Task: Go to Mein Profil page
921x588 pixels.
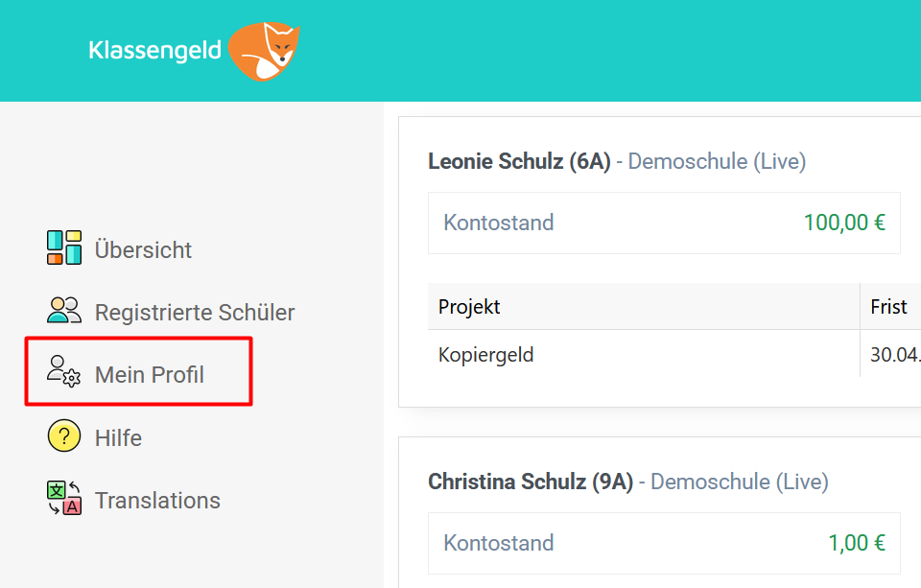Action: pos(150,375)
